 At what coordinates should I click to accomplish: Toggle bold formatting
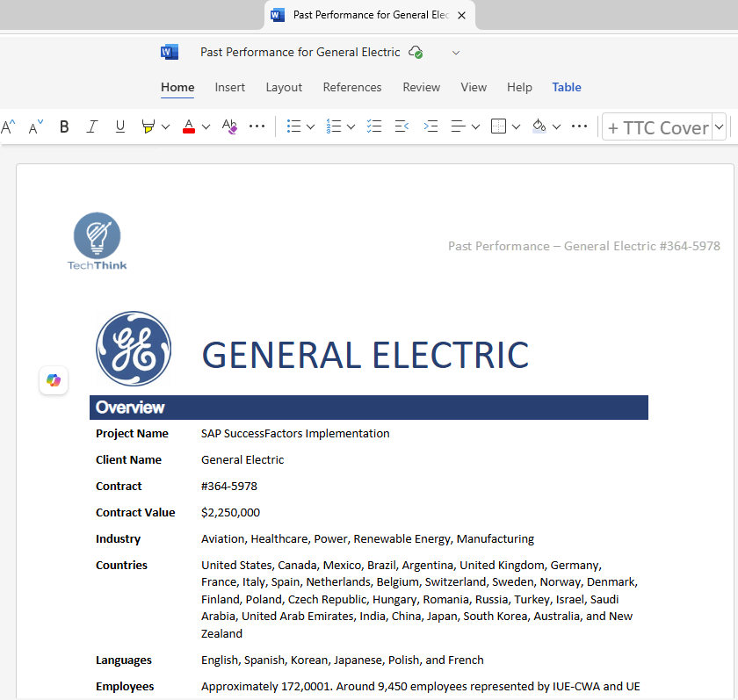(x=64, y=126)
